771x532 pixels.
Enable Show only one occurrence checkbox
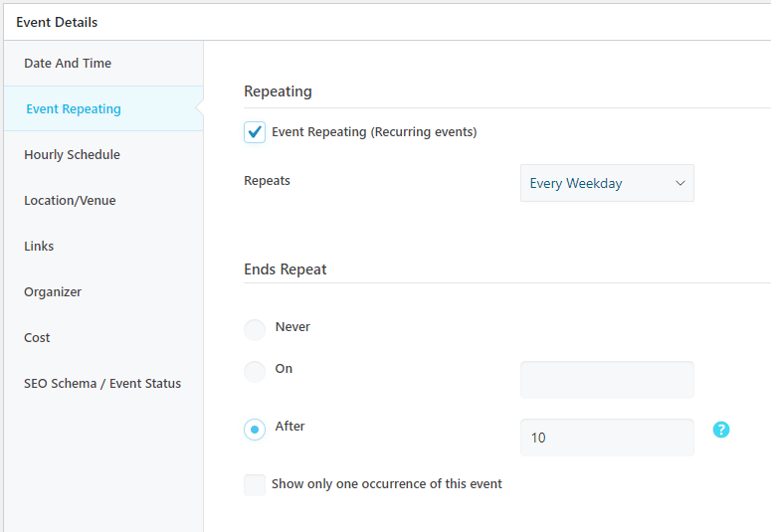[255, 485]
